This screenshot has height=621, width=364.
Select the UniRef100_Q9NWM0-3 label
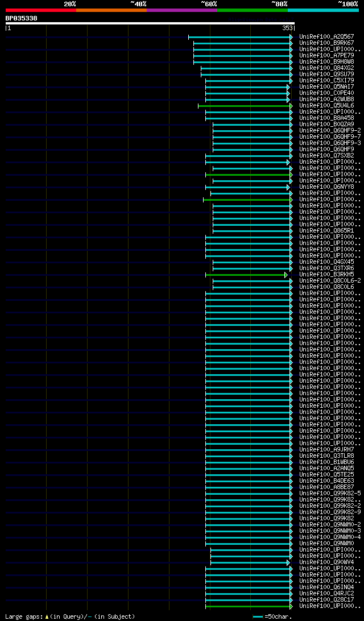point(330,531)
